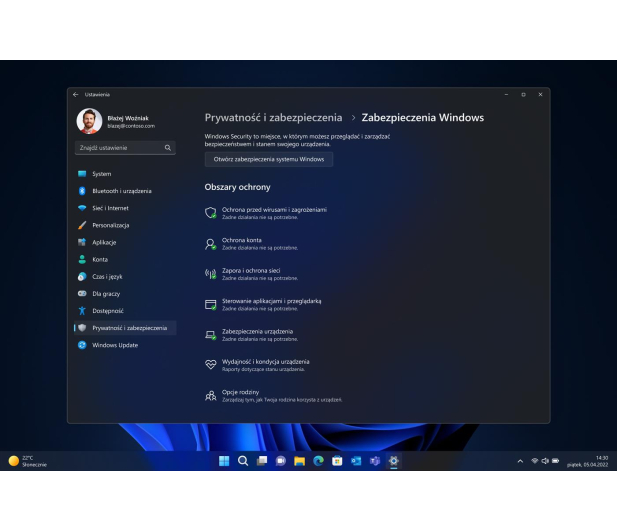Screen dimensions: 617x530
Task: Click the Aplikacje icon in sidebar
Action: 82,242
